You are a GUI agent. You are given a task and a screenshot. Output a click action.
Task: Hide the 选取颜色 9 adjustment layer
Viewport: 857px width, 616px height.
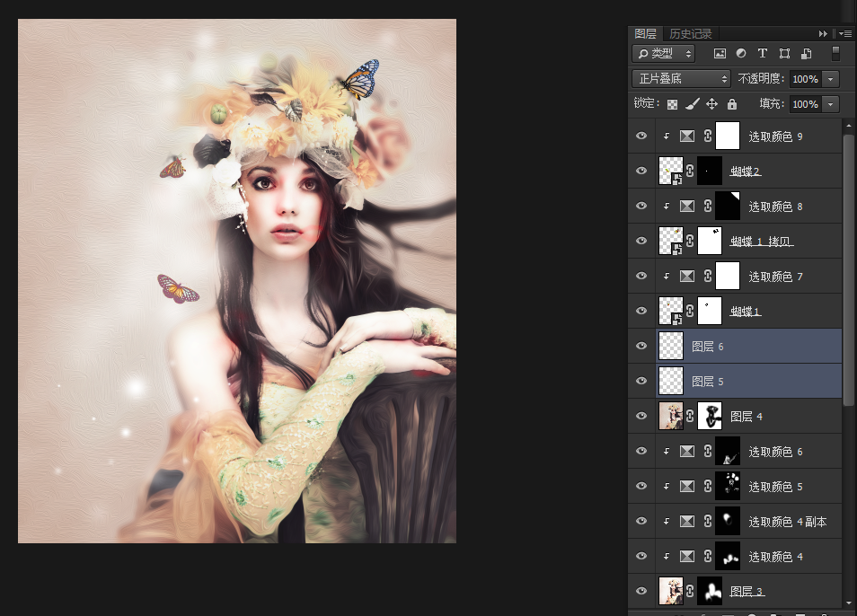641,136
